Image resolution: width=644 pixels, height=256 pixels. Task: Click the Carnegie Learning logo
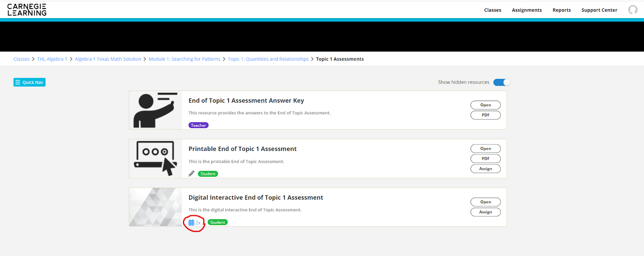(x=27, y=10)
